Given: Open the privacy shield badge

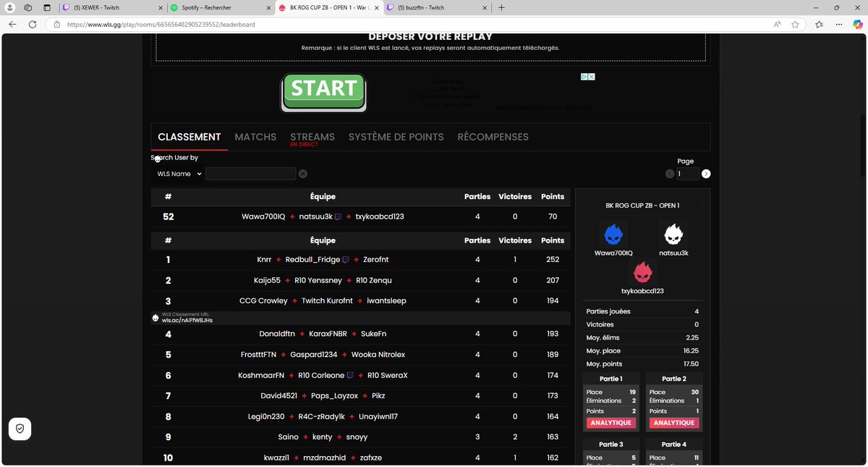Looking at the screenshot, I should tap(20, 429).
